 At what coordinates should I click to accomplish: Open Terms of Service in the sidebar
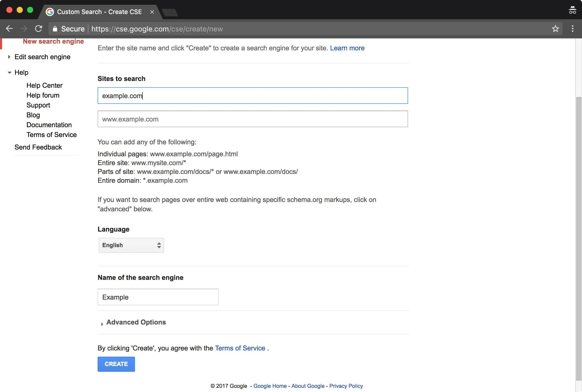pyautogui.click(x=51, y=135)
